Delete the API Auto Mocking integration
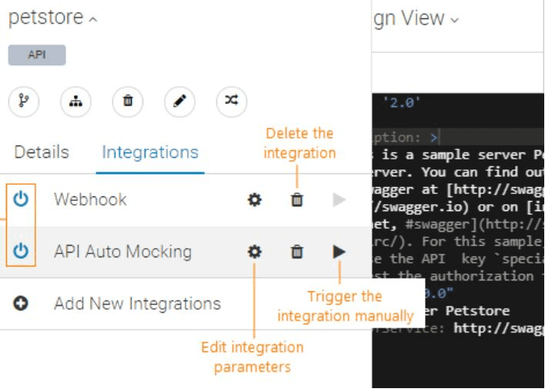545x392 pixels. [x=297, y=252]
